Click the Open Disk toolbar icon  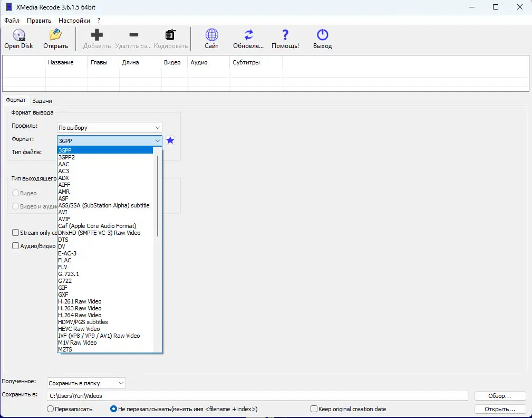click(19, 35)
